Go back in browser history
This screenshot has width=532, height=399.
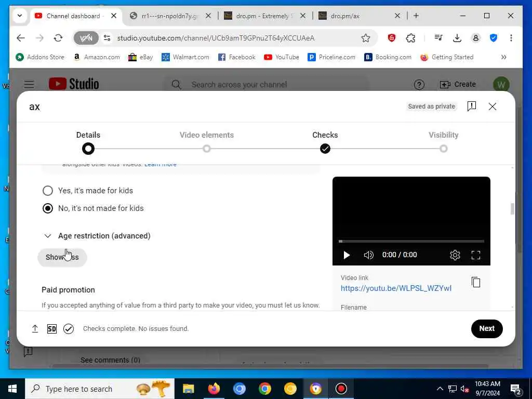[x=21, y=38]
